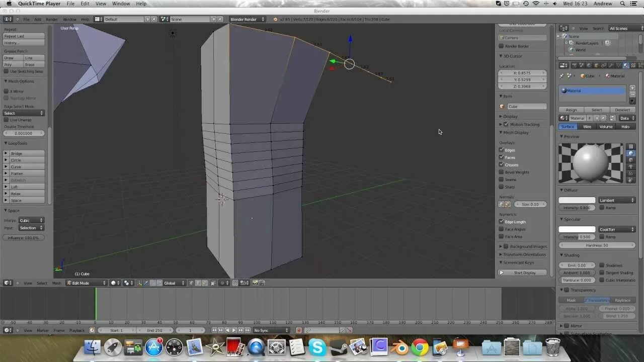Open Blender's File menu in info header

coord(26,19)
